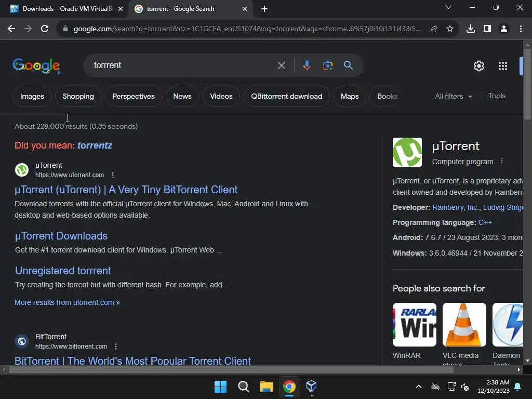532x399 pixels.
Task: Filter results by Perspectives
Action: (x=134, y=96)
